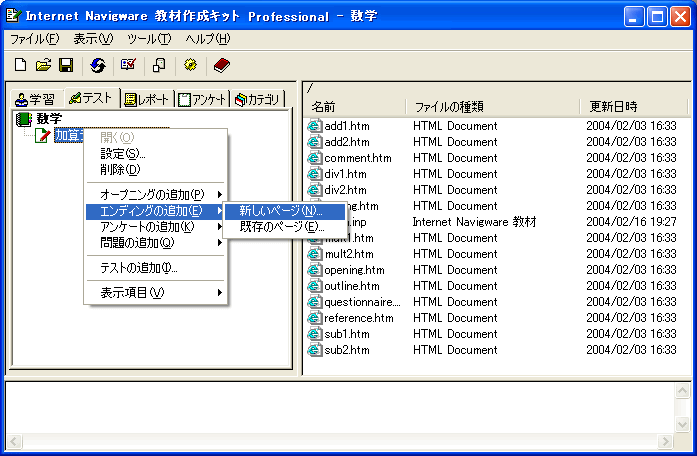Select the opening.htm file name

pyautogui.click(x=354, y=270)
